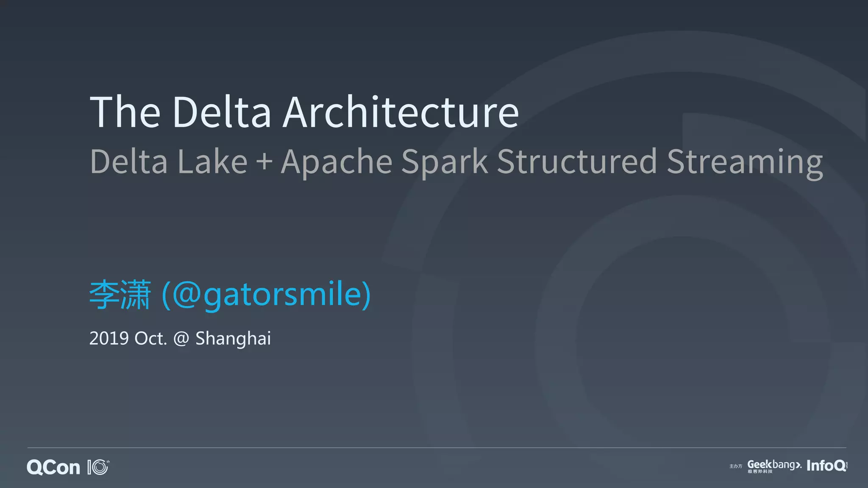The image size is (868, 488).
Task: Click the word "Delta" in the main title
Action: (222, 112)
